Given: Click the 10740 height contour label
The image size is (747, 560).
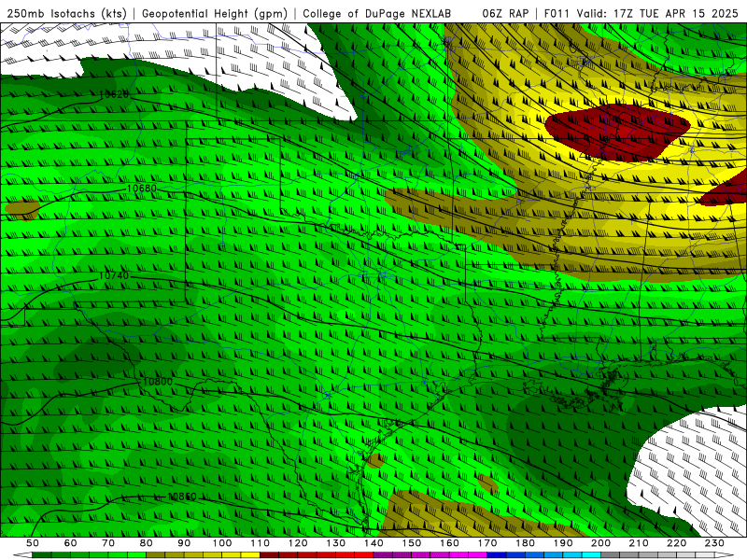Looking at the screenshot, I should 114,275.
